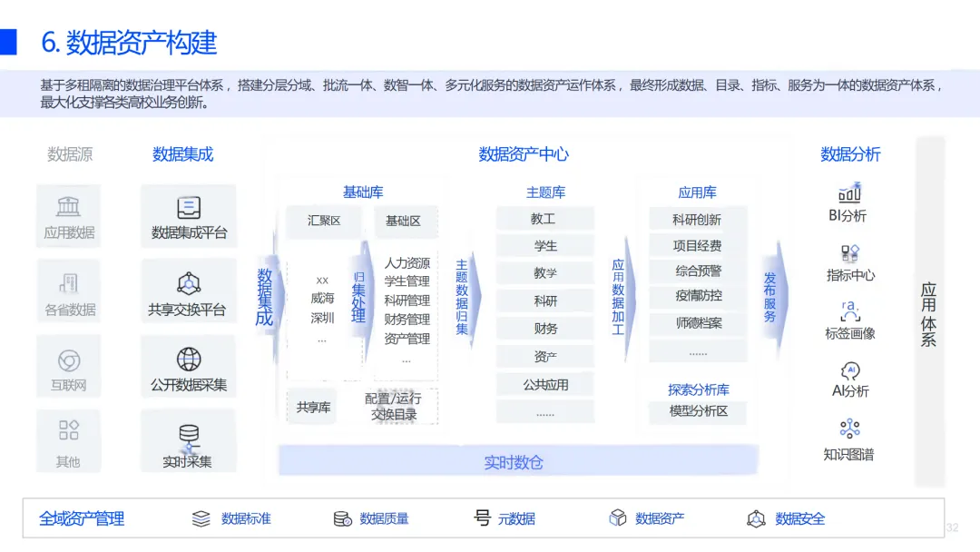This screenshot has width=980, height=552.
Task: Click the 共享库 box
Action: coord(312,407)
